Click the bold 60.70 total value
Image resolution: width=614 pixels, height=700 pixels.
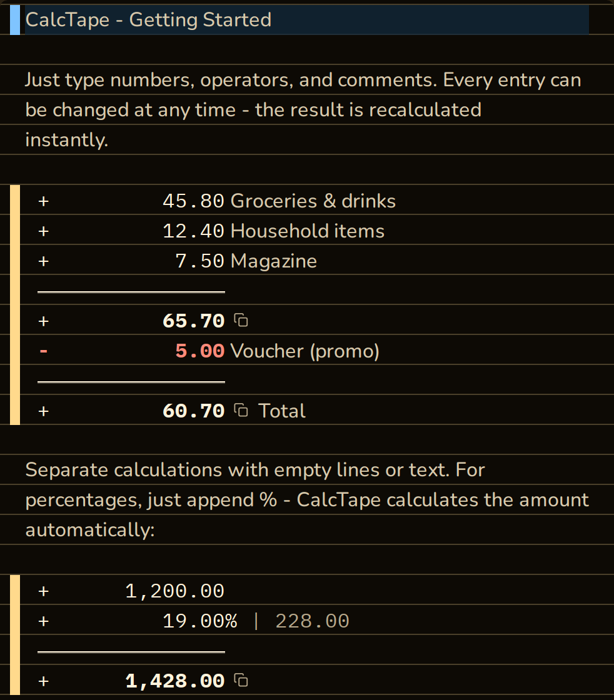coord(193,411)
